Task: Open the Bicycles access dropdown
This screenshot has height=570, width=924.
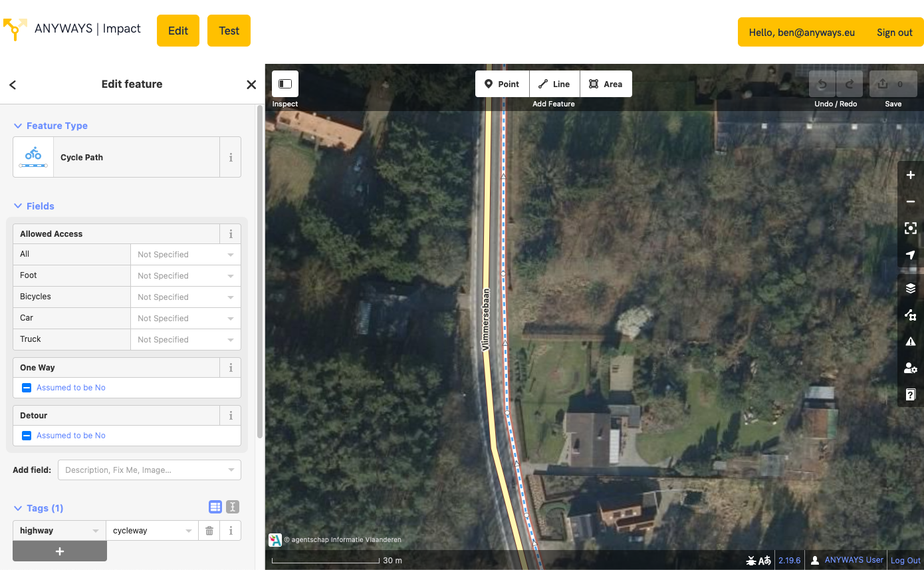Action: pos(185,297)
